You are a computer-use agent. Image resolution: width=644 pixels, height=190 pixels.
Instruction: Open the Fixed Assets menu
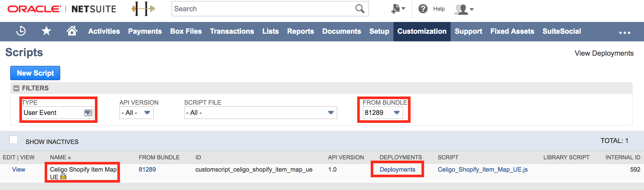[512, 31]
